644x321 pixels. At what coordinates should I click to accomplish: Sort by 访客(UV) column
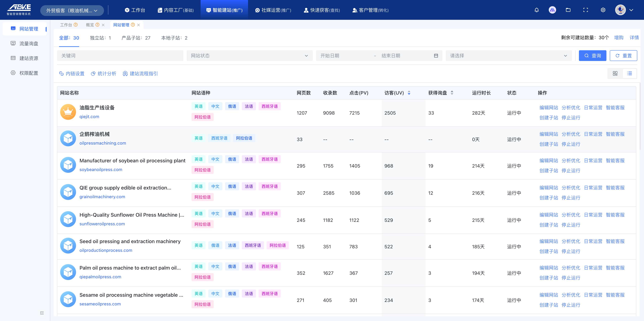click(x=409, y=93)
